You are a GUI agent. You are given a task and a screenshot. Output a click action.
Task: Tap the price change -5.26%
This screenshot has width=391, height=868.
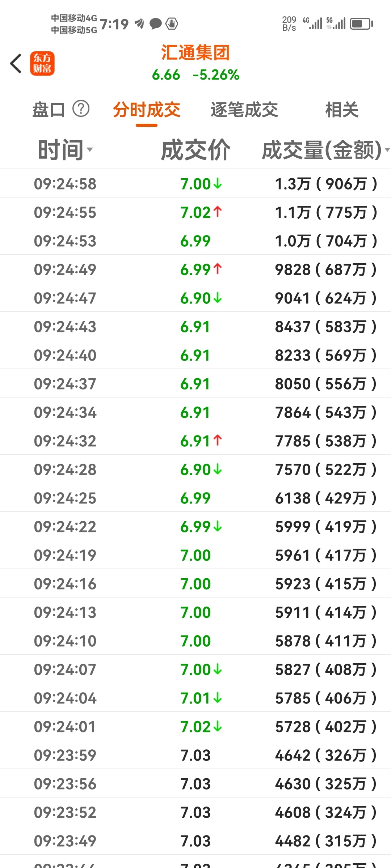point(216,75)
